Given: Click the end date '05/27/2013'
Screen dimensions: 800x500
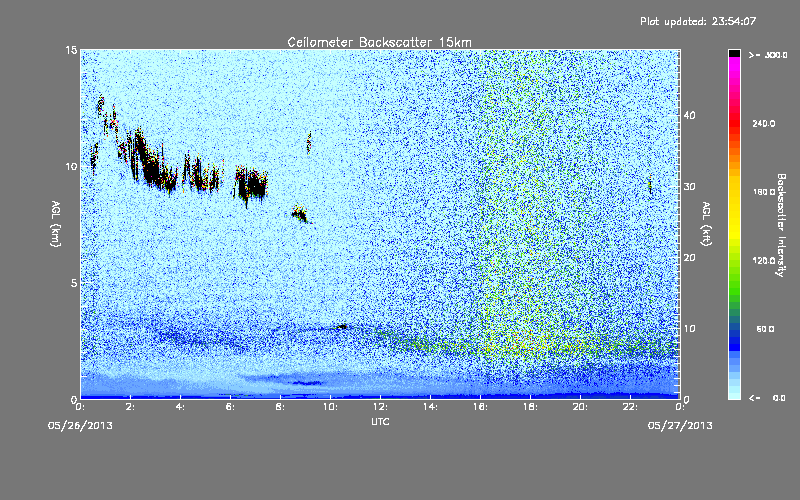Looking at the screenshot, I should click(680, 425).
